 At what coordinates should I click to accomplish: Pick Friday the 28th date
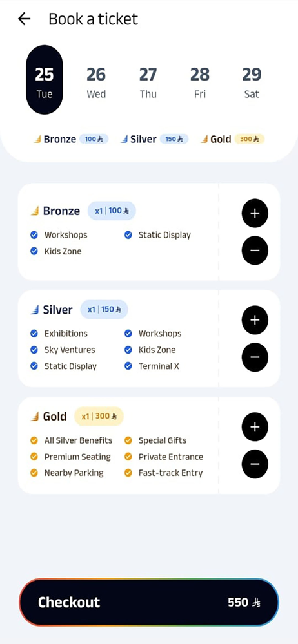(x=199, y=82)
